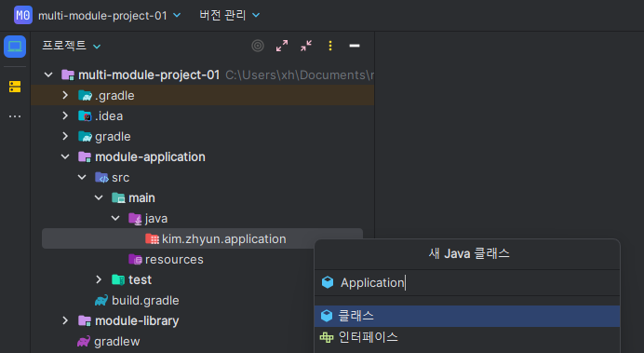Click the .gradle folder icon
This screenshot has height=353, width=644.
(x=85, y=95)
